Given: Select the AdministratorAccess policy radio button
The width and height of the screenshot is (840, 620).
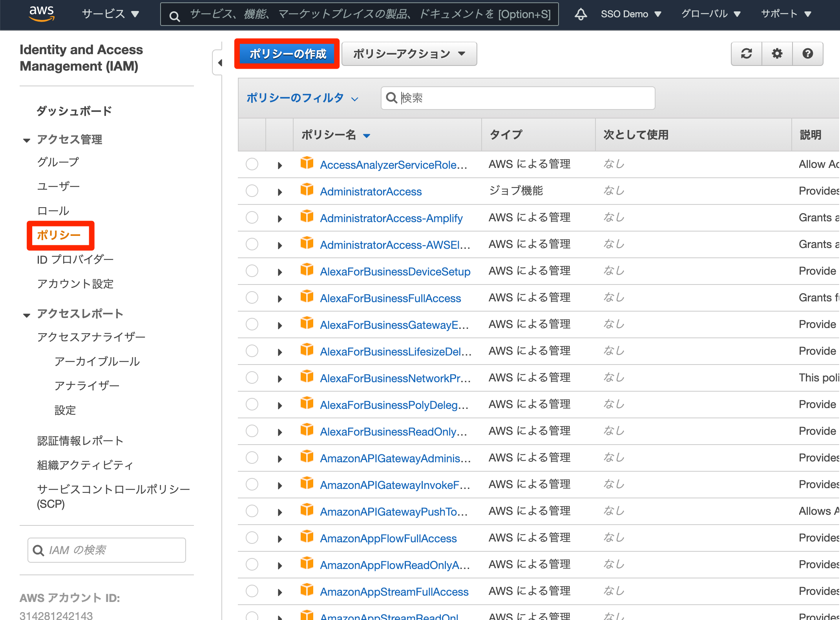Looking at the screenshot, I should pos(252,191).
